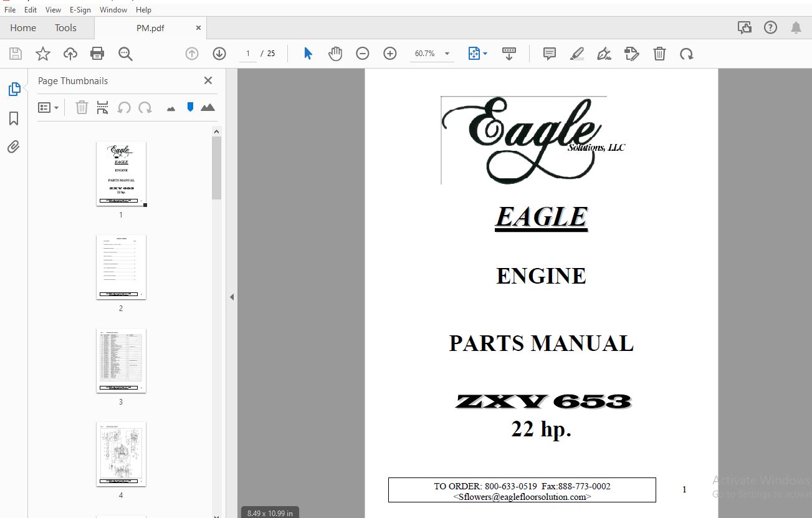812x518 pixels.
Task: Click the Save file icon
Action: pyautogui.click(x=16, y=54)
